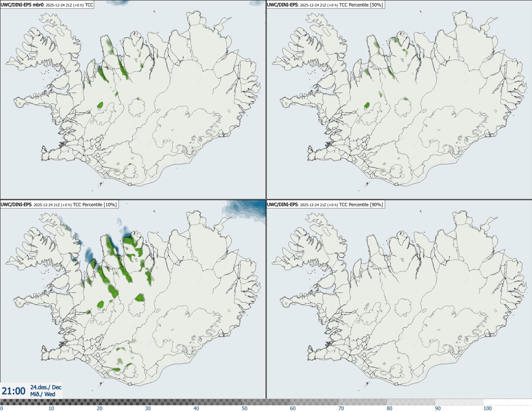The image size is (532, 412).
Task: Click the 10 value on the scale
Action: click(x=51, y=408)
